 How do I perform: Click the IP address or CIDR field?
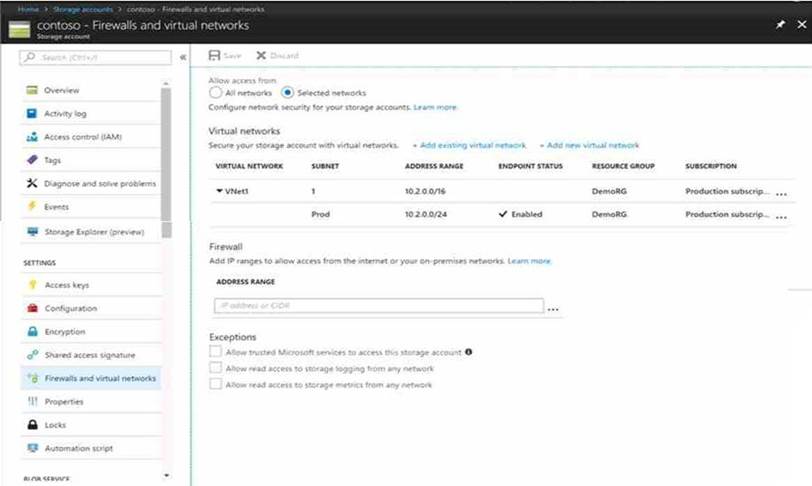tap(377, 305)
